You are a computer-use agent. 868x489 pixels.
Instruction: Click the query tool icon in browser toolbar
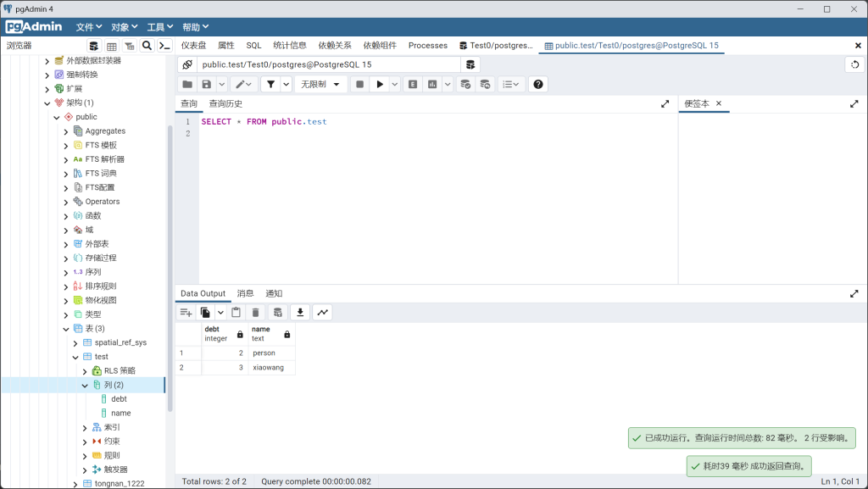tap(94, 46)
